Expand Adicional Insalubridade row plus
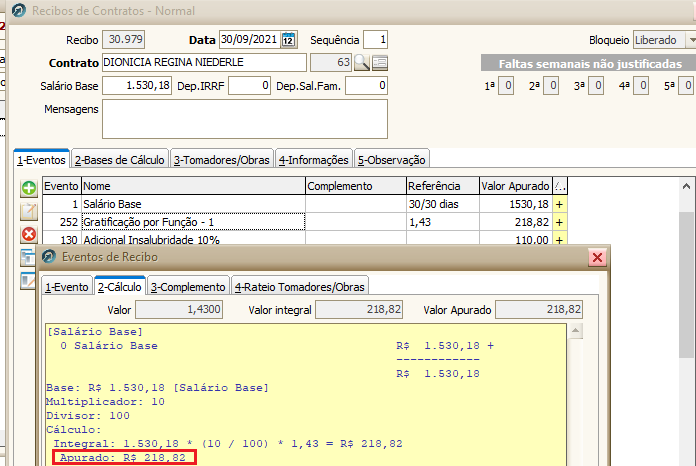Screen dimensions: 696x466 point(559,239)
